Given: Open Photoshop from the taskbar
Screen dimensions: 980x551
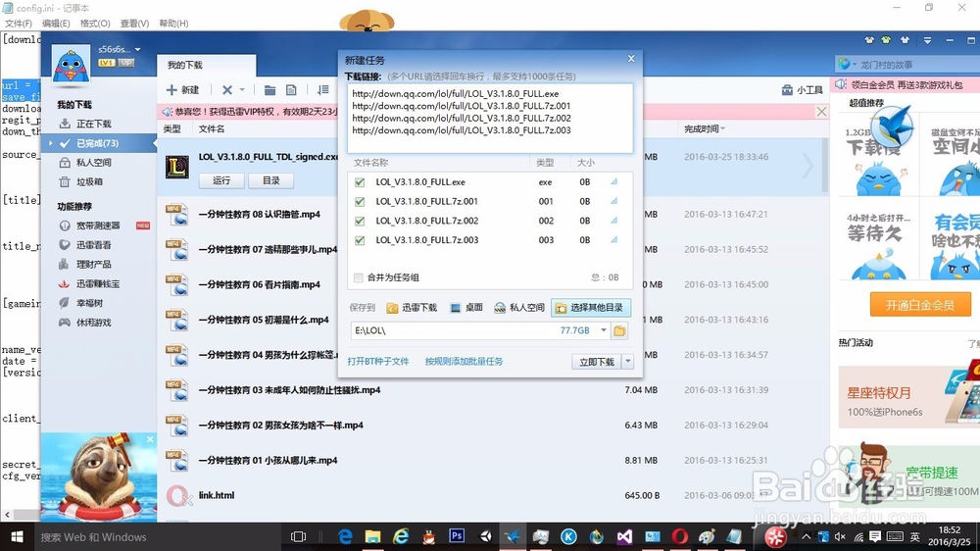Looking at the screenshot, I should pyautogui.click(x=457, y=536).
